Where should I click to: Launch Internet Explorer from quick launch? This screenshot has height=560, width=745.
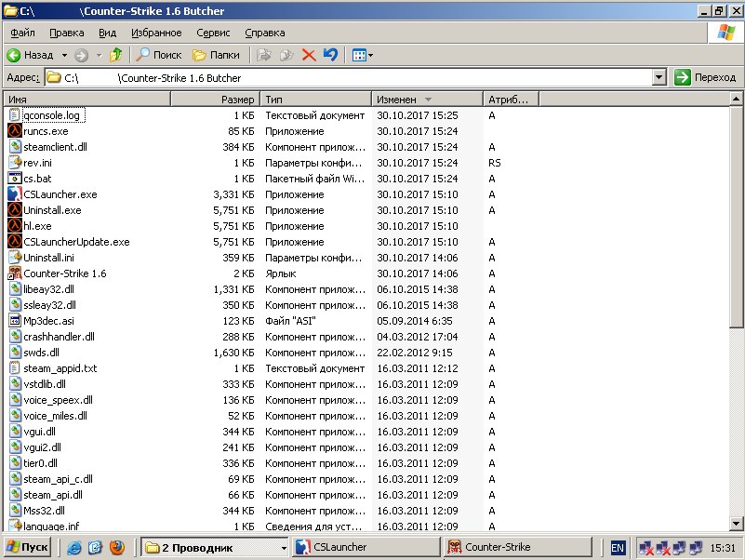tap(74, 548)
